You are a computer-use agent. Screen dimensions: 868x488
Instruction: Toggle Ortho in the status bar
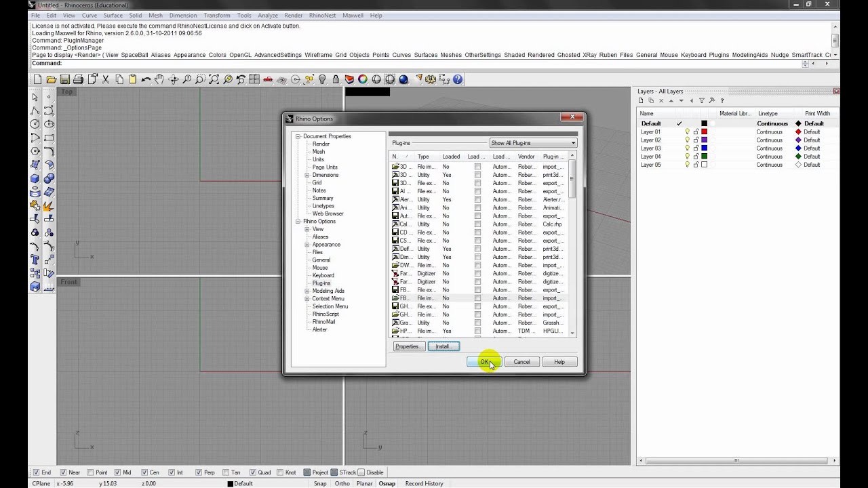pos(342,483)
